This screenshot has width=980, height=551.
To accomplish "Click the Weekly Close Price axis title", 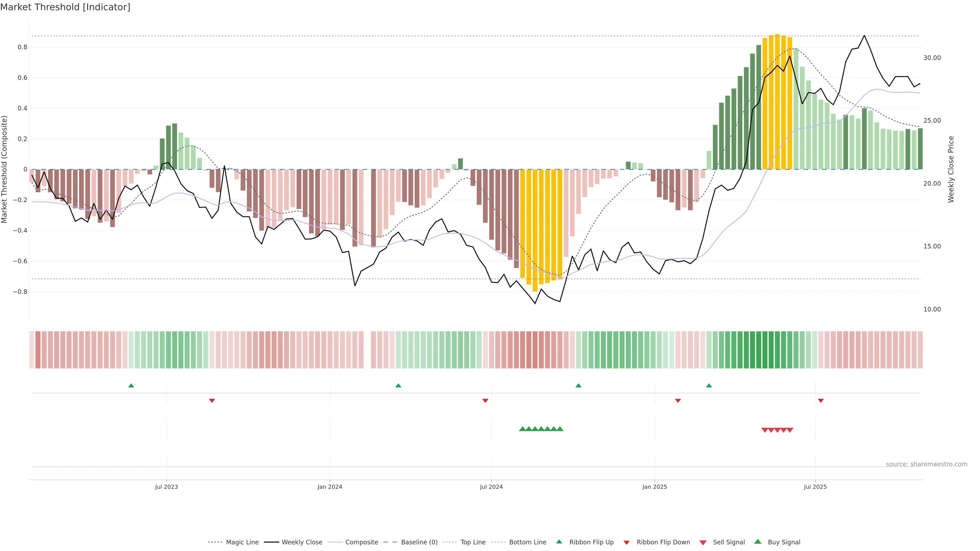I will click(951, 169).
